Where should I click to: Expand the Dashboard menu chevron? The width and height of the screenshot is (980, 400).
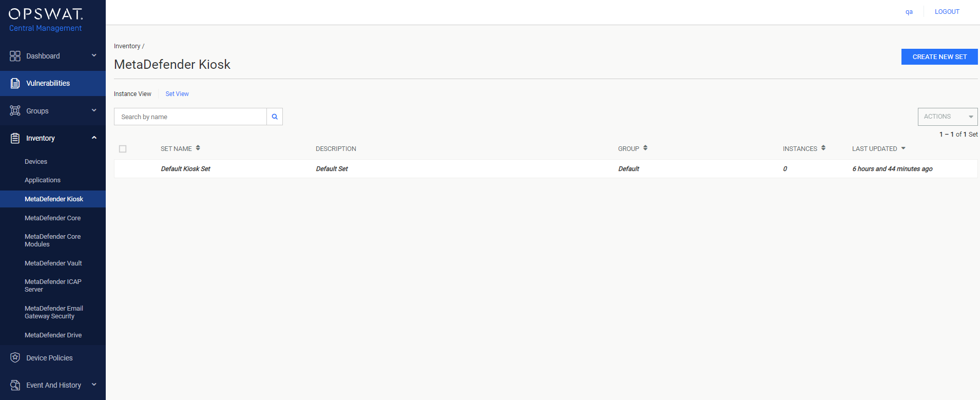coord(94,55)
